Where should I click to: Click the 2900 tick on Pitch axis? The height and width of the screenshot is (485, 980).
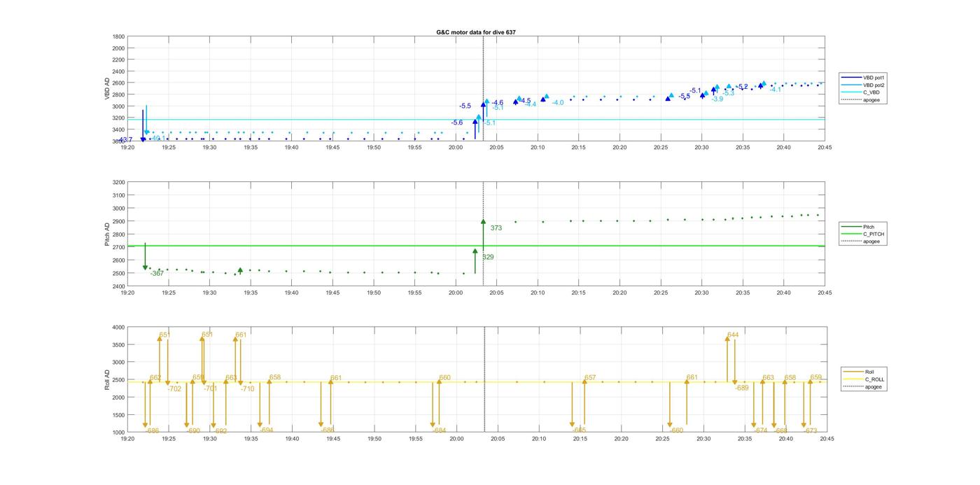click(118, 221)
